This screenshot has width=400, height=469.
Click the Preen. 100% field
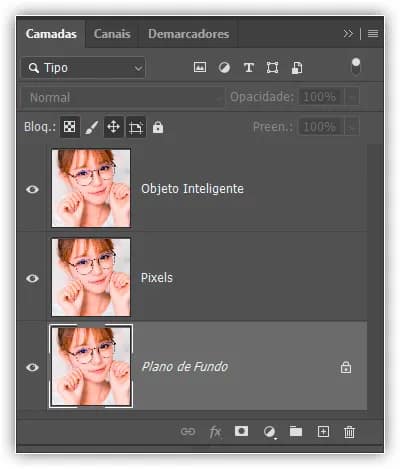click(x=321, y=127)
